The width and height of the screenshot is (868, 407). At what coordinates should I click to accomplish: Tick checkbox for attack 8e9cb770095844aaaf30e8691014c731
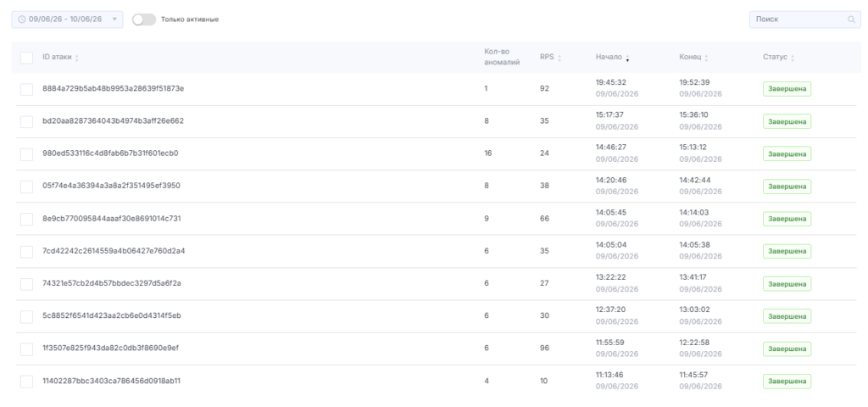(x=26, y=219)
